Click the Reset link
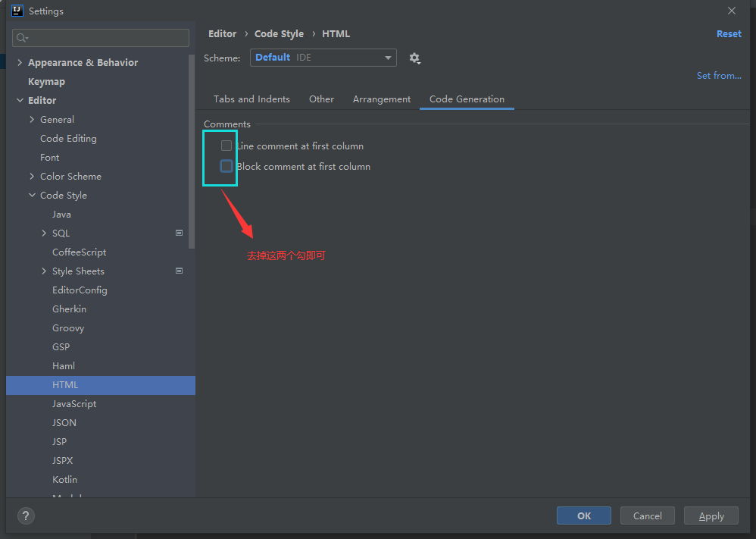The width and height of the screenshot is (756, 539). [x=729, y=34]
